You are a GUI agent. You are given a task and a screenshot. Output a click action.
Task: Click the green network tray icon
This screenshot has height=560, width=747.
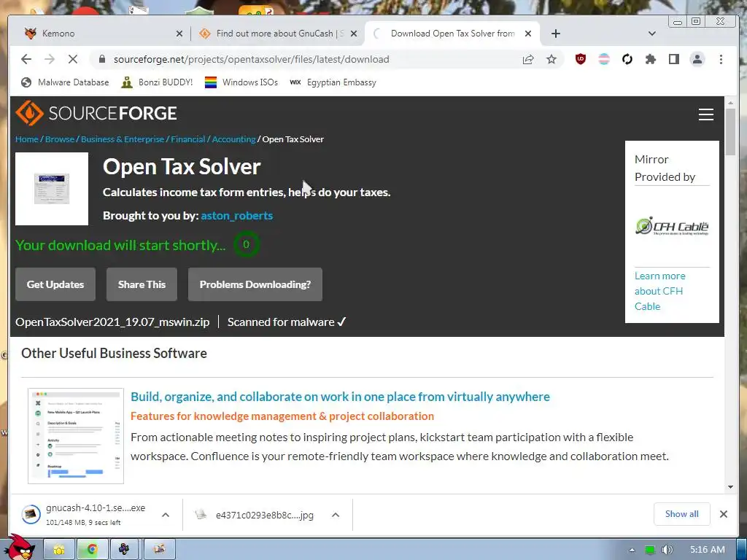click(x=649, y=550)
